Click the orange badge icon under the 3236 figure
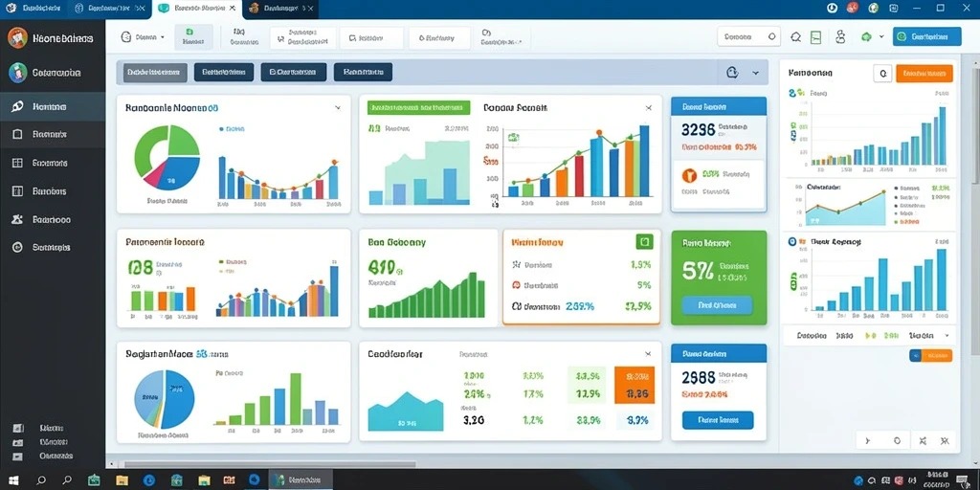The height and width of the screenshot is (490, 980). [689, 175]
